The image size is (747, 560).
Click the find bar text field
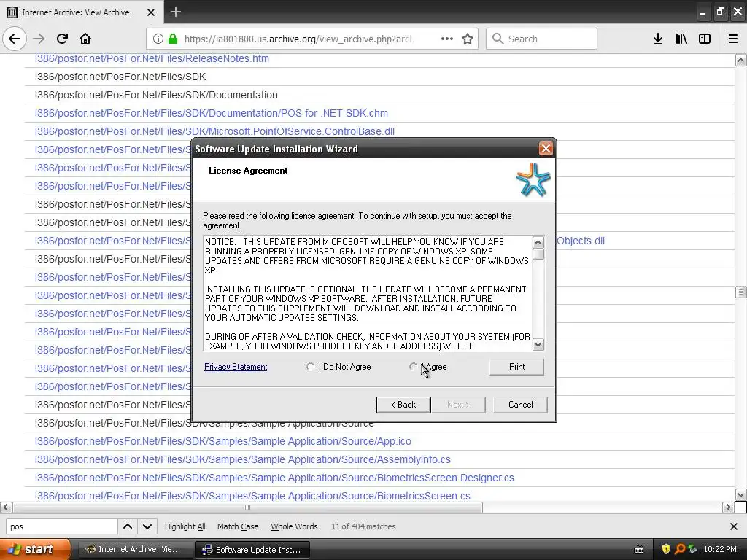(x=61, y=526)
